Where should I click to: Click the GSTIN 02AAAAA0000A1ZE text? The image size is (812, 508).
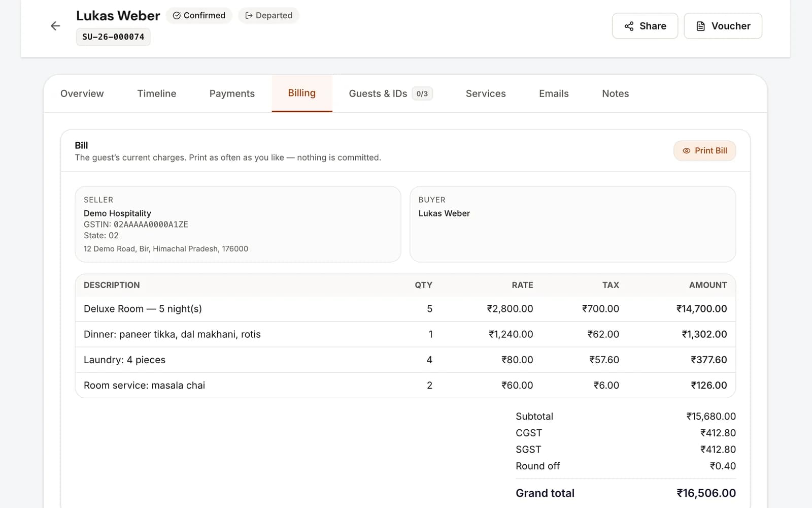(136, 225)
